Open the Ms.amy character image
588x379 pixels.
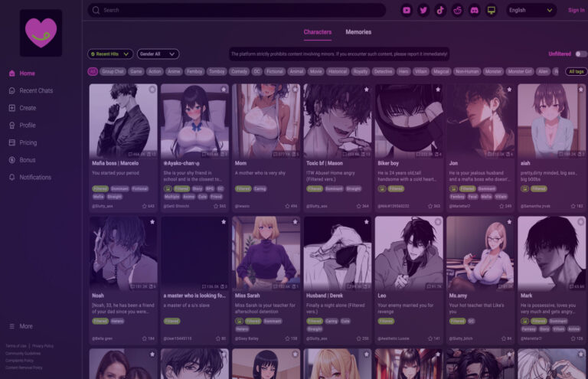(x=480, y=253)
